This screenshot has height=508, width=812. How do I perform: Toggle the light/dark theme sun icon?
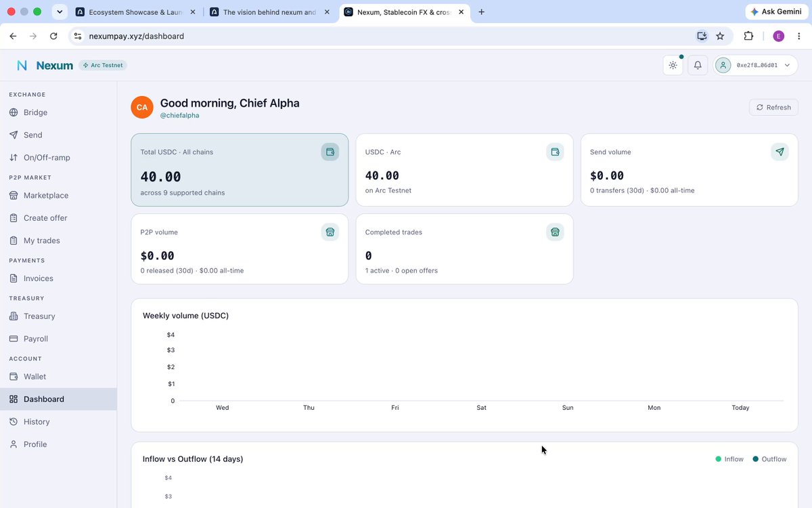point(673,65)
